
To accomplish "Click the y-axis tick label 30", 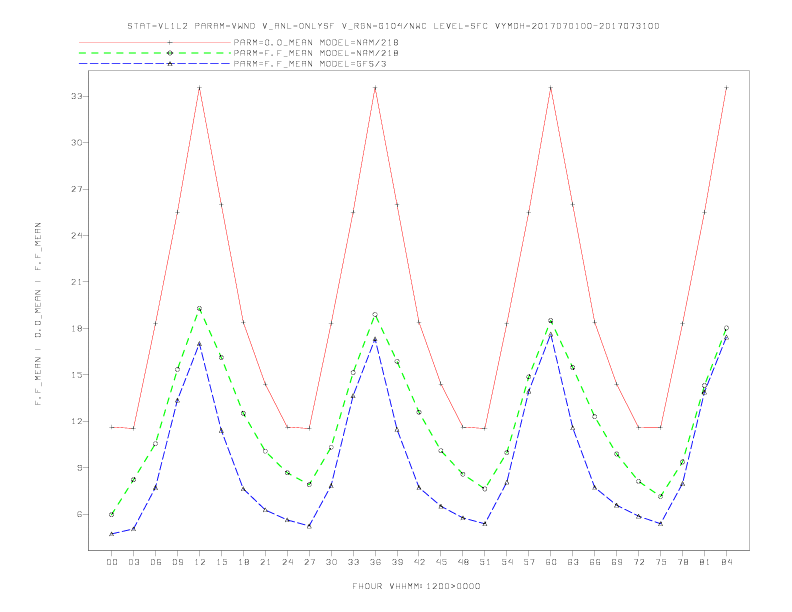I will 77,142.
